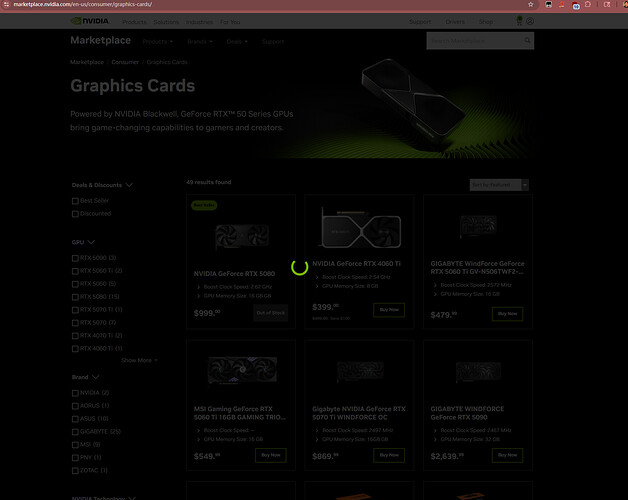Viewport: 628px width, 500px height.
Task: Collapse the Deals & Discounts filter section
Action: 102,185
